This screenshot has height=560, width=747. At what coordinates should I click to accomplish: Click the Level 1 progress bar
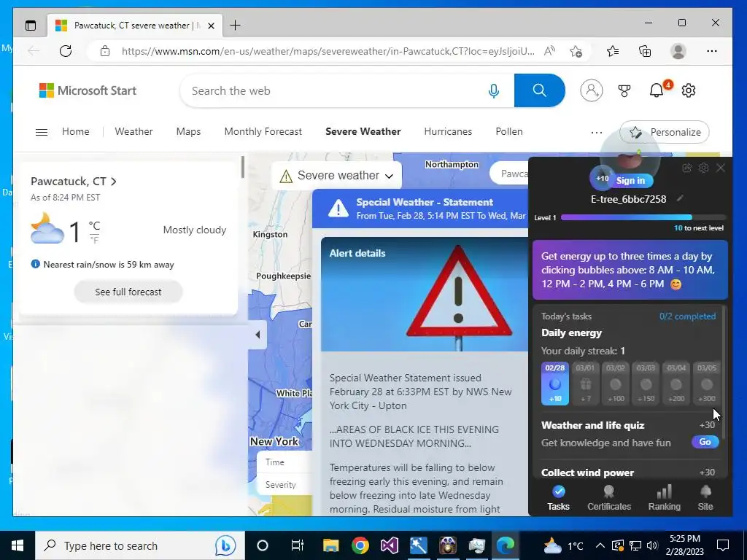tap(643, 217)
